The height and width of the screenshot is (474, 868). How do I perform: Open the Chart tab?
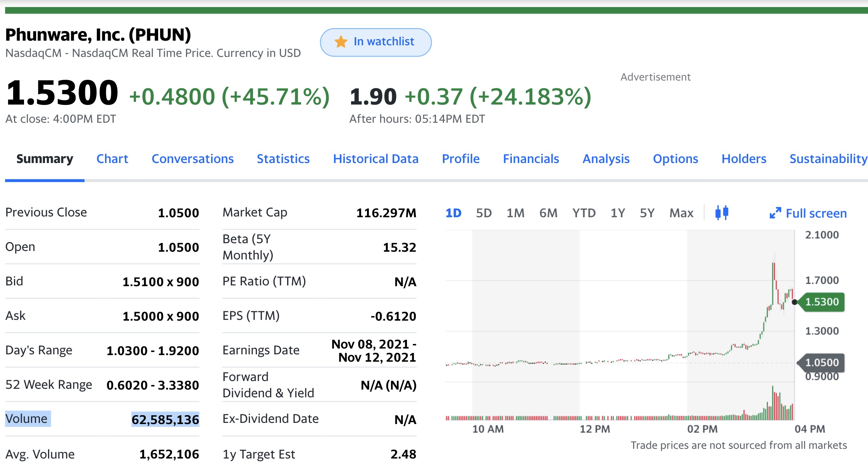112,159
